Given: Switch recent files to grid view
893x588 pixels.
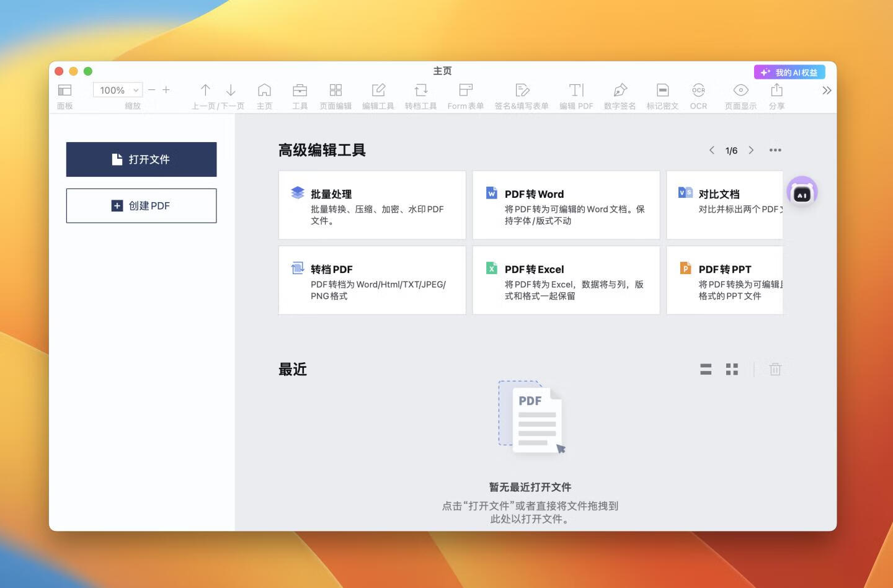Looking at the screenshot, I should coord(732,370).
